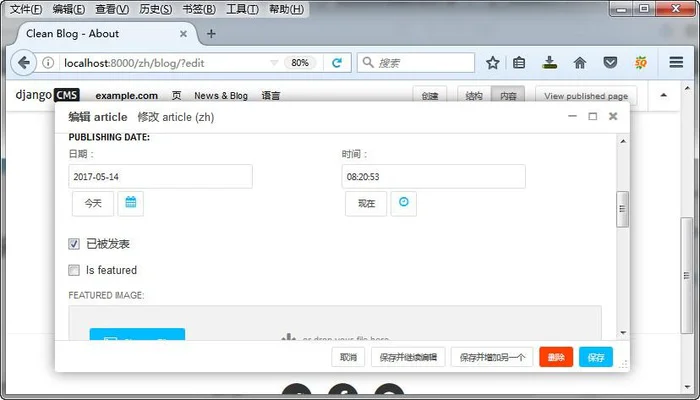
Task: Click the 今天 button
Action: 93,204
